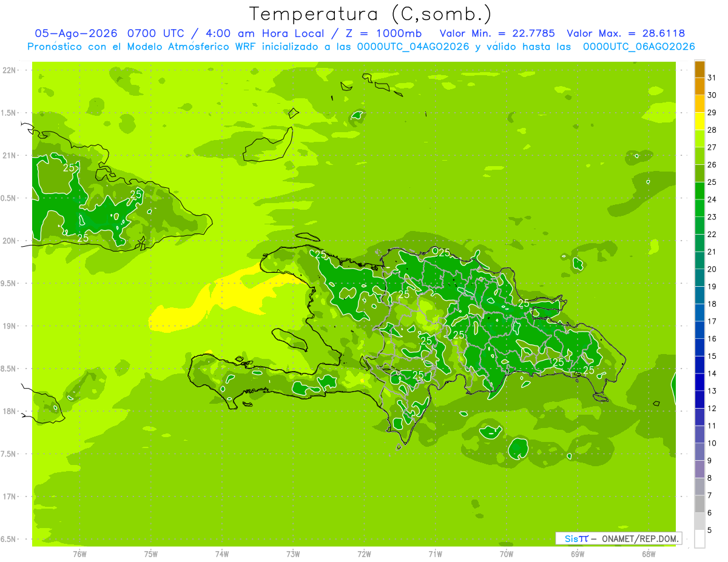Screen dimensions: 728x562
Task: Click the legend scale number "28"
Action: (712, 130)
